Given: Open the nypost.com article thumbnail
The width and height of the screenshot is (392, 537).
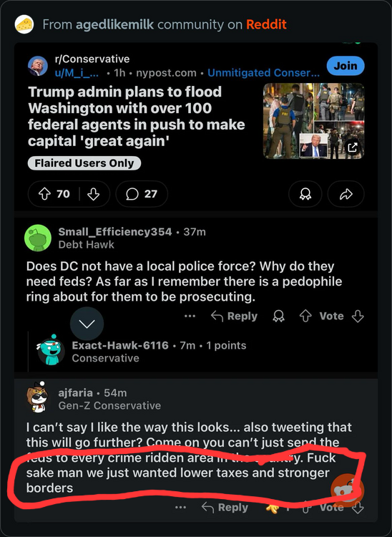Looking at the screenshot, I should pyautogui.click(x=313, y=121).
